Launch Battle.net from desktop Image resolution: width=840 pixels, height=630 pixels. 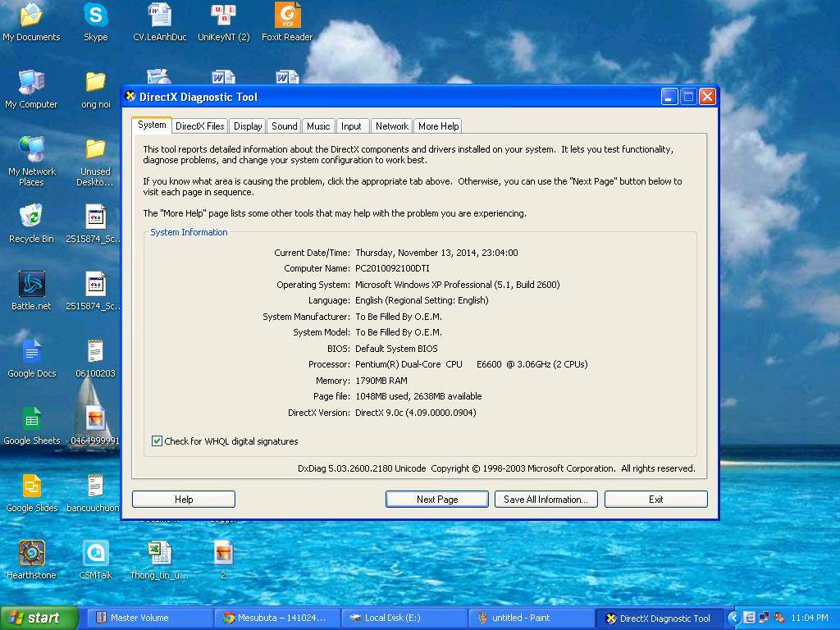coord(31,285)
